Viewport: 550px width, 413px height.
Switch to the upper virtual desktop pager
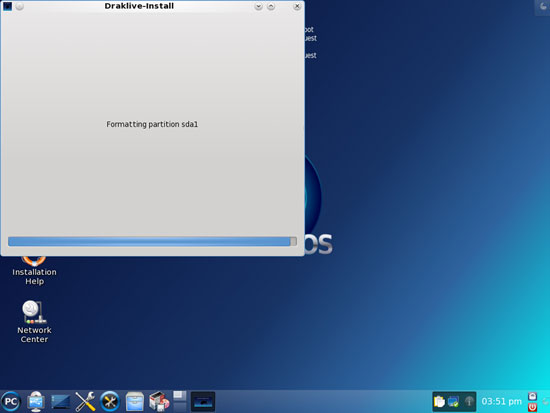pyautogui.click(x=180, y=396)
